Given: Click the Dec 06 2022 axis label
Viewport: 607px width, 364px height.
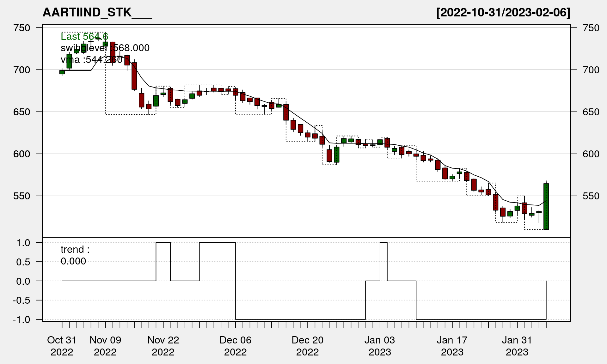Looking at the screenshot, I should tap(236, 346).
